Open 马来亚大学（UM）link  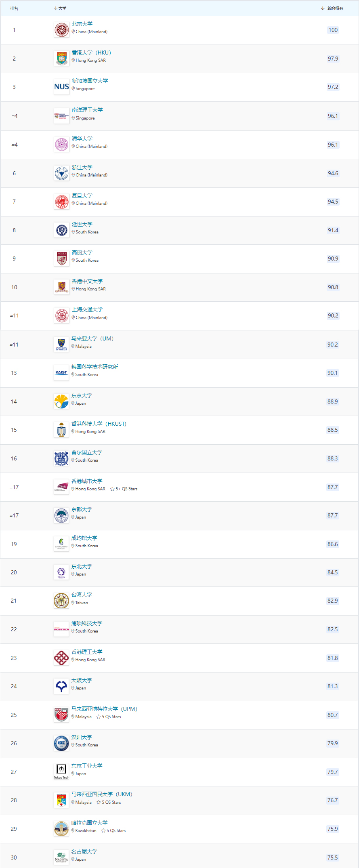tap(92, 338)
